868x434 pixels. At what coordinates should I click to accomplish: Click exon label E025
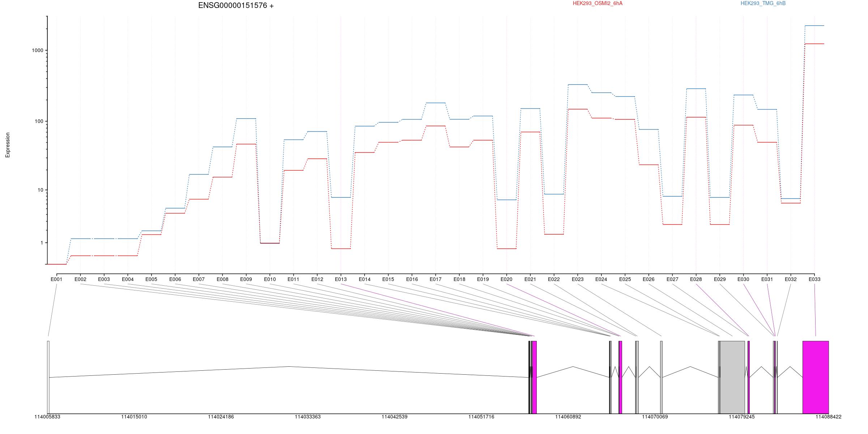625,279
